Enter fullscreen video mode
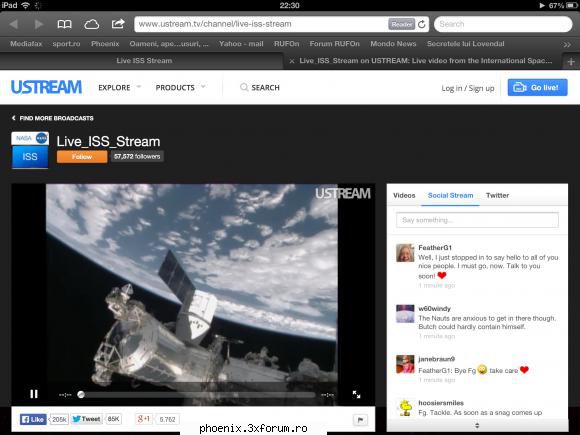 (356, 394)
